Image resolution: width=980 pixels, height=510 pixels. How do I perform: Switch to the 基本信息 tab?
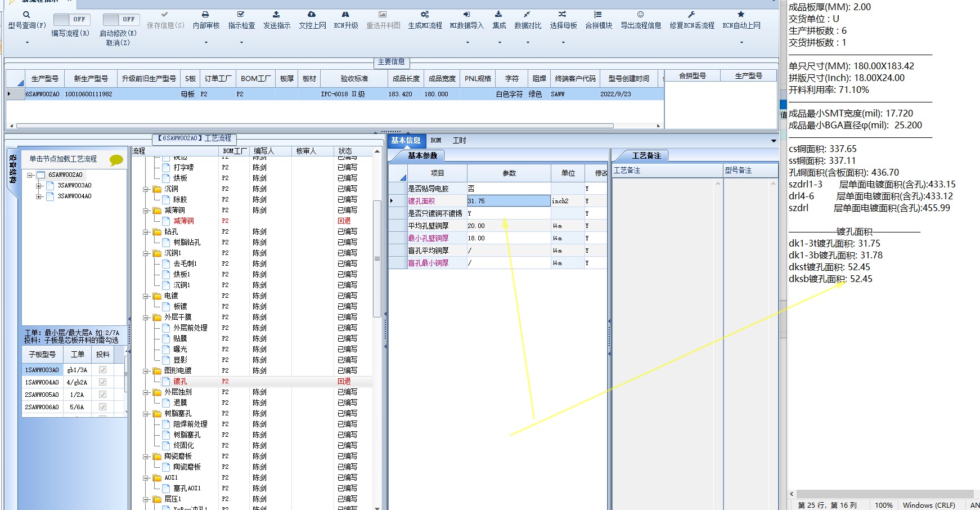(406, 141)
